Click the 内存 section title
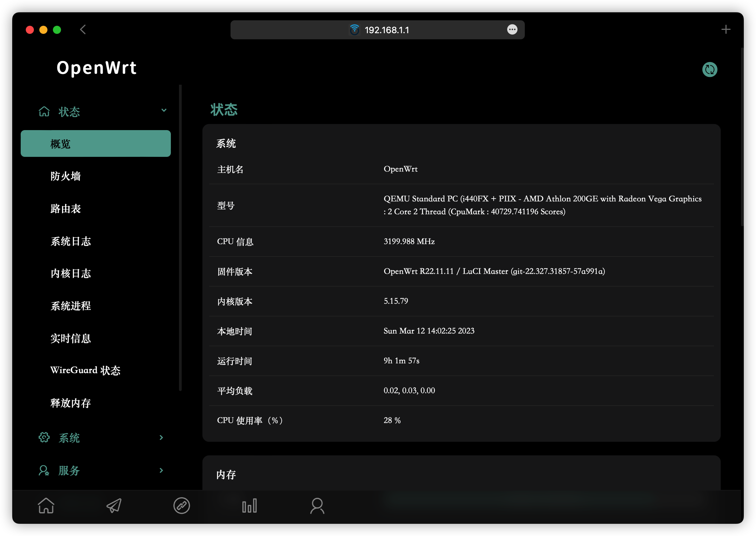This screenshot has width=756, height=536. point(226,475)
